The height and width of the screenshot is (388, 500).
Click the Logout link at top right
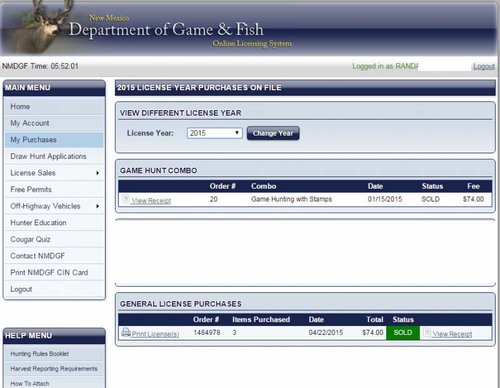(484, 66)
